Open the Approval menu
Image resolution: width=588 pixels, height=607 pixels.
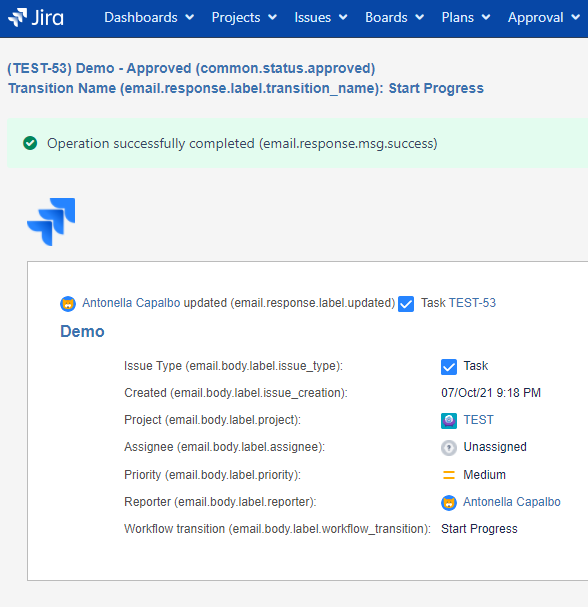tap(544, 17)
